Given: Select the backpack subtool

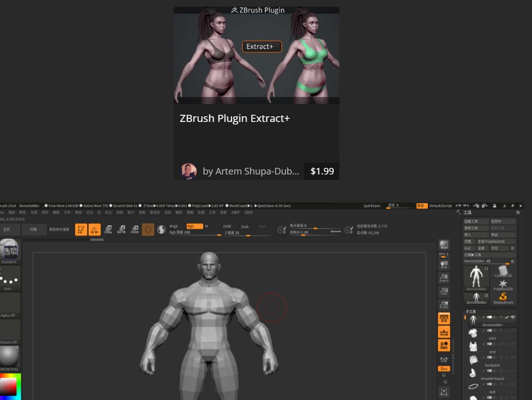Looking at the screenshot, I should coord(491,361).
